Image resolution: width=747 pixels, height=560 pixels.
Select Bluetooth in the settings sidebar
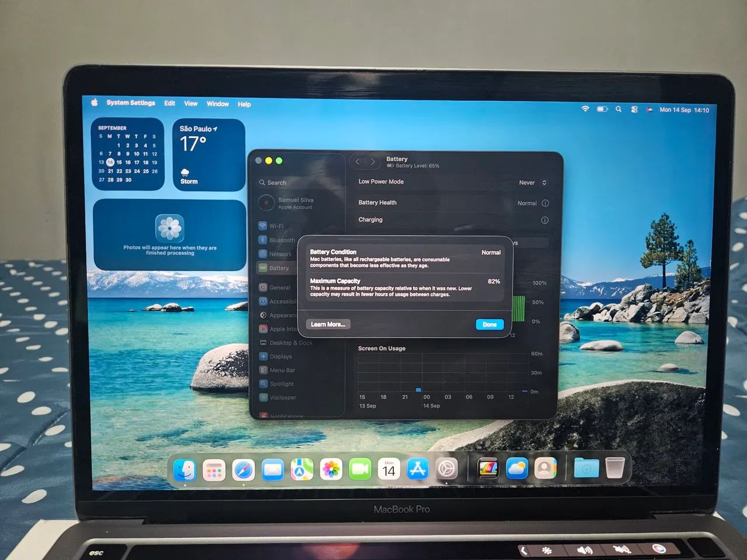tap(277, 240)
